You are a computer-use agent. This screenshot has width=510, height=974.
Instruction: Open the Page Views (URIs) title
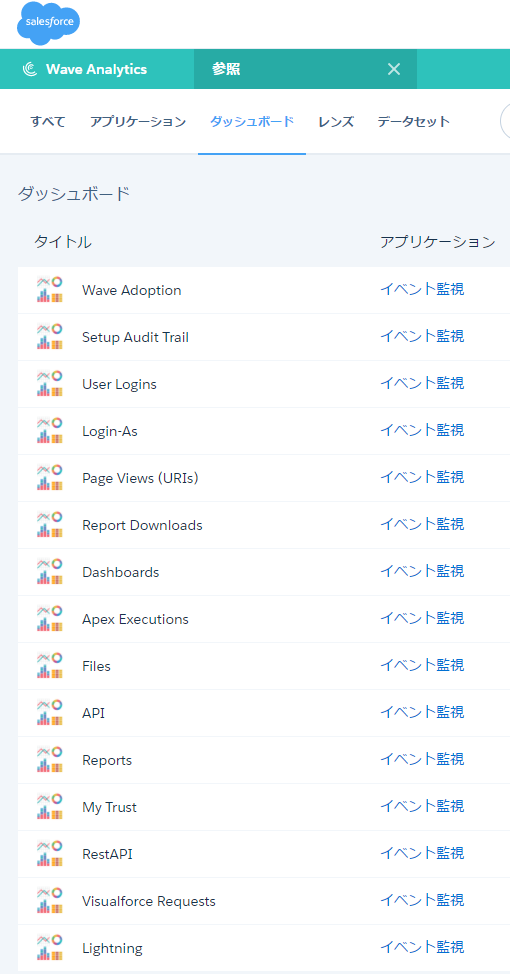point(140,478)
